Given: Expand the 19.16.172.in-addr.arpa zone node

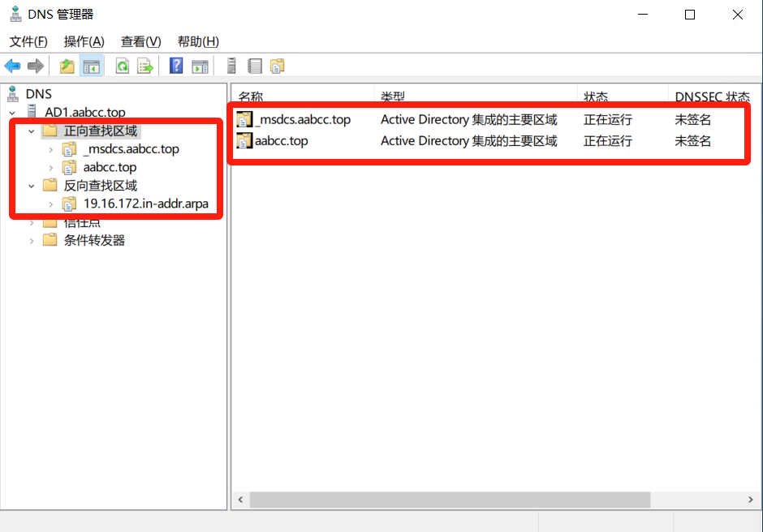Looking at the screenshot, I should [51, 204].
